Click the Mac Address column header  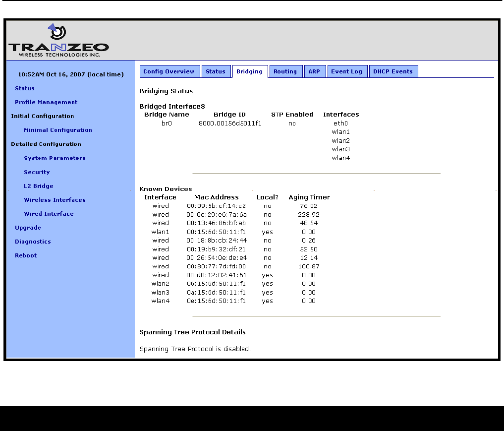[x=217, y=197]
